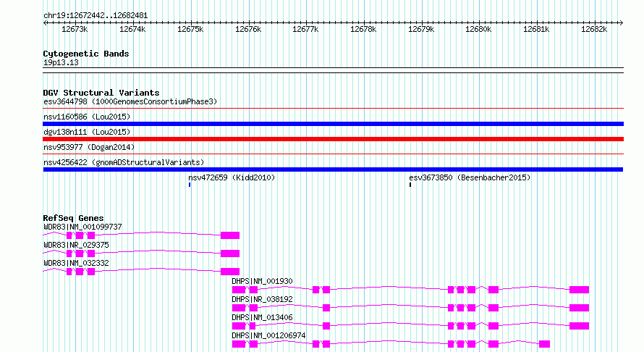
Task: Click the 12676k ruler tick label
Action: 248,29
